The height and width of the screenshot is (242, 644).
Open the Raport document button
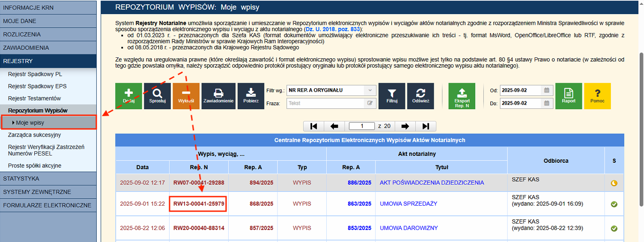point(569,96)
